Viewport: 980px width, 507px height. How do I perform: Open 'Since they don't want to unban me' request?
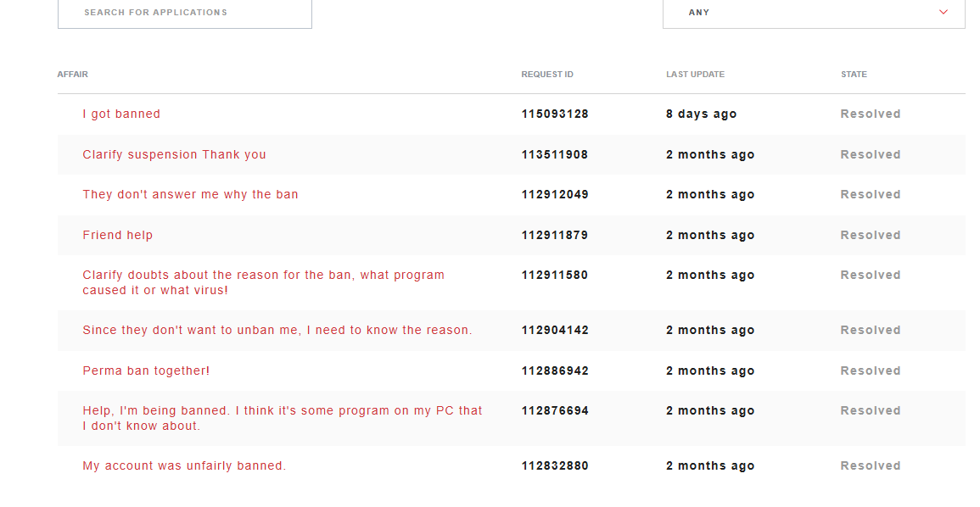(x=277, y=330)
